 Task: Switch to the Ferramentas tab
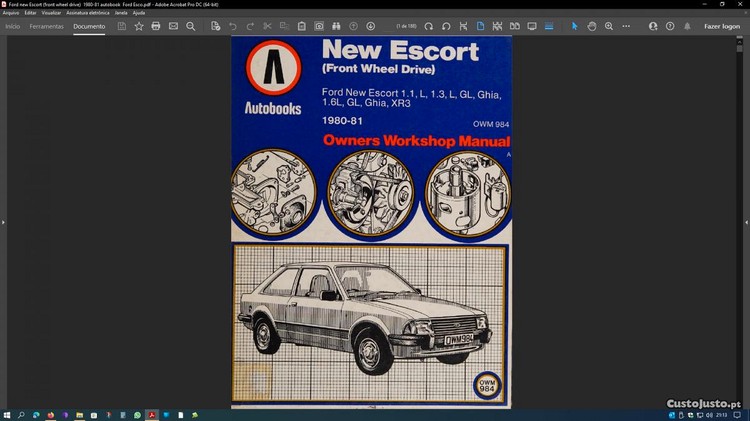click(x=47, y=26)
